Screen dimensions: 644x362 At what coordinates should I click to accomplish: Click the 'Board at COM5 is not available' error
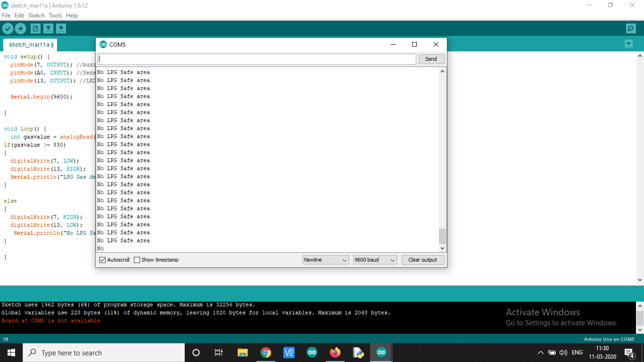(x=51, y=321)
